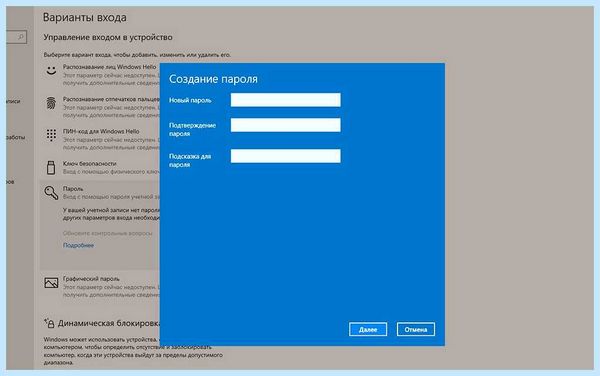The height and width of the screenshot is (376, 600).
Task: Click 'Графический пароль' option text
Action: [x=91, y=279]
